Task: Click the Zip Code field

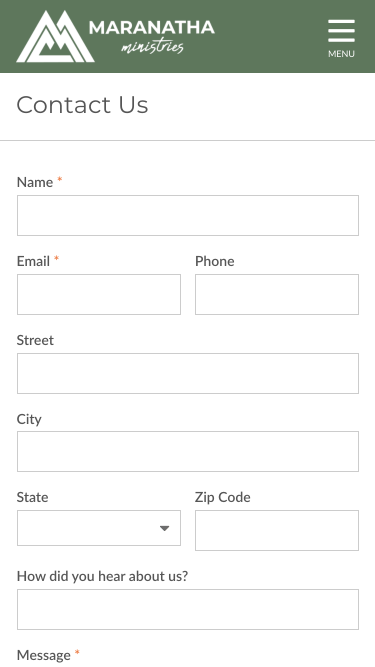Action: [277, 530]
